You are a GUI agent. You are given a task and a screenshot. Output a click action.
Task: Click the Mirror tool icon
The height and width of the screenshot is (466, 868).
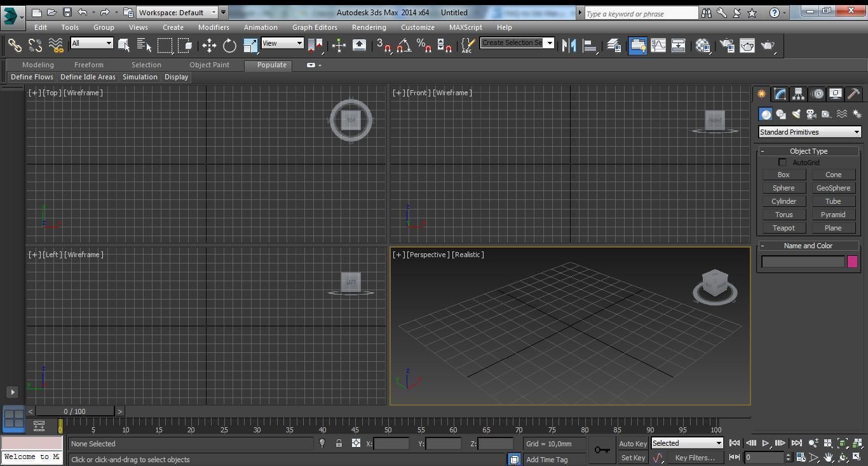tap(569, 45)
